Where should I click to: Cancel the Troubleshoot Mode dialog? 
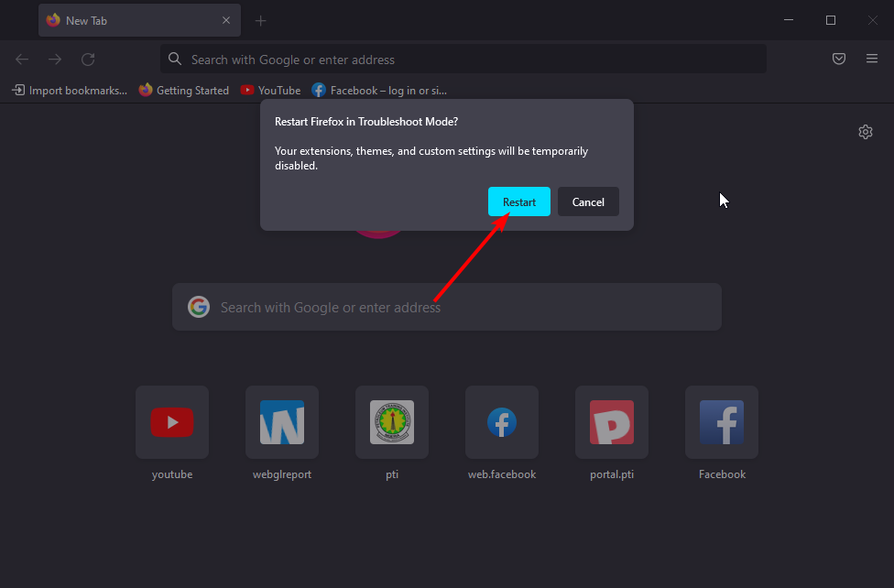coord(588,201)
